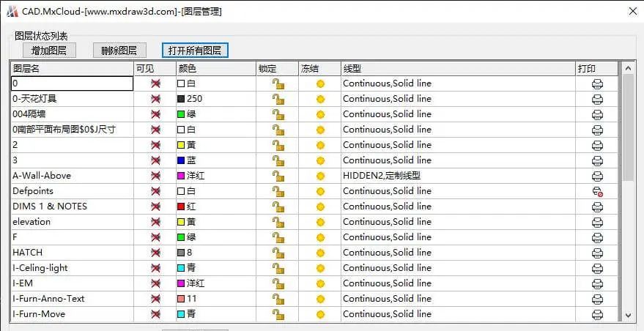Image resolution: width=644 pixels, height=331 pixels.
Task: Show the HATCH layer
Action: [155, 253]
